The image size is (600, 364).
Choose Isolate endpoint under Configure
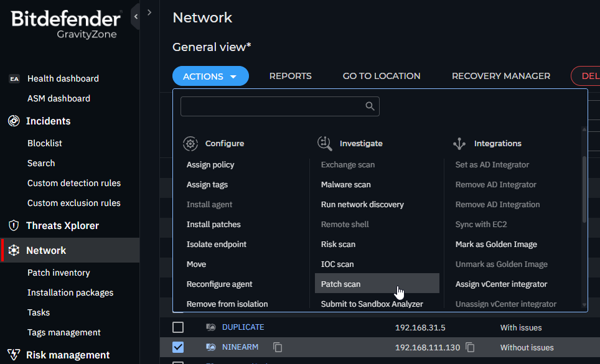(217, 245)
